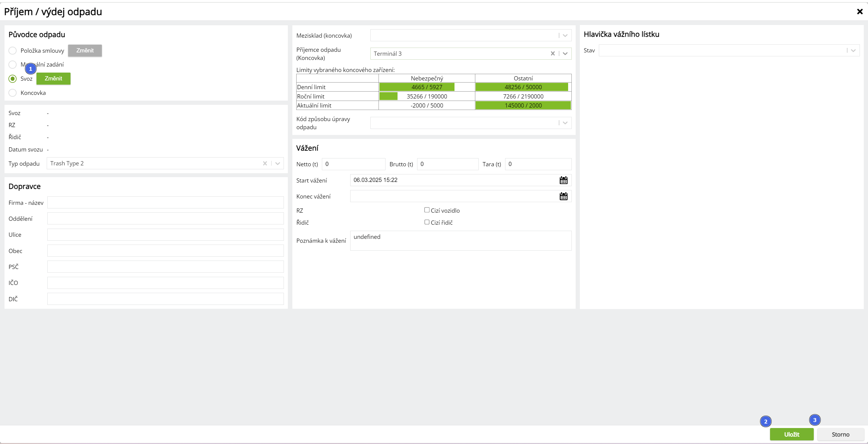
Task: Open calendar picker for Start vážení
Action: pyautogui.click(x=563, y=180)
